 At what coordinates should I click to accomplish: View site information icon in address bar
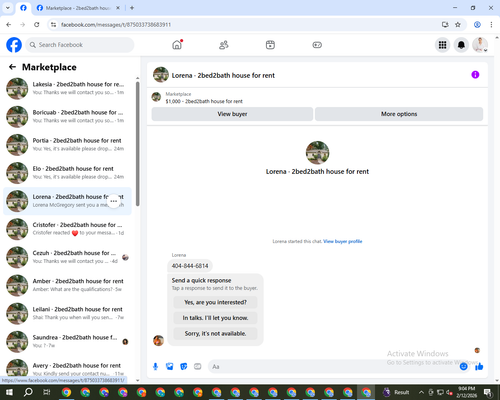click(53, 25)
